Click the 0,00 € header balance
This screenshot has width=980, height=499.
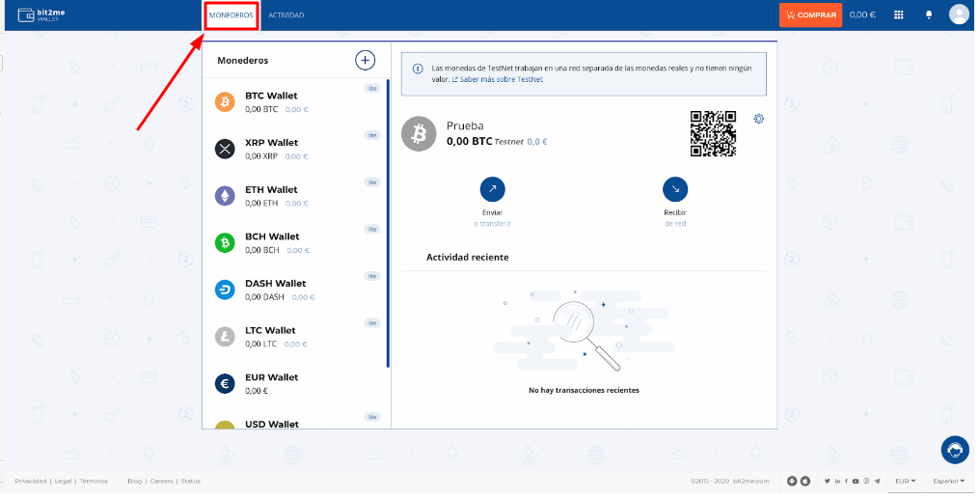point(863,15)
